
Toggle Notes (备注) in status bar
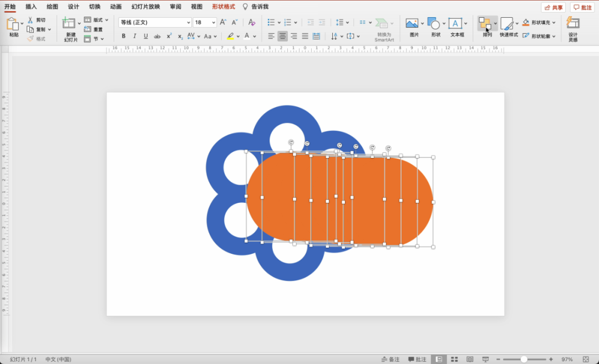pyautogui.click(x=390, y=360)
